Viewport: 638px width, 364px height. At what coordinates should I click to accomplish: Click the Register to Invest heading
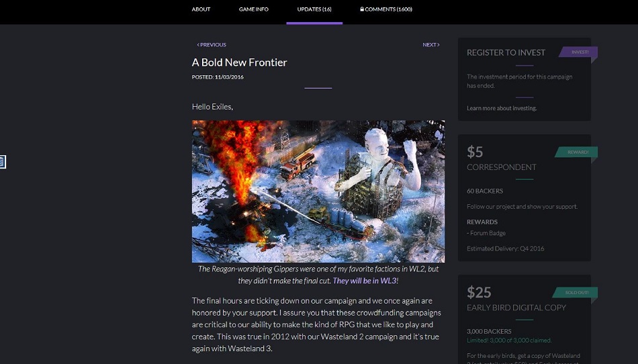[x=506, y=52]
